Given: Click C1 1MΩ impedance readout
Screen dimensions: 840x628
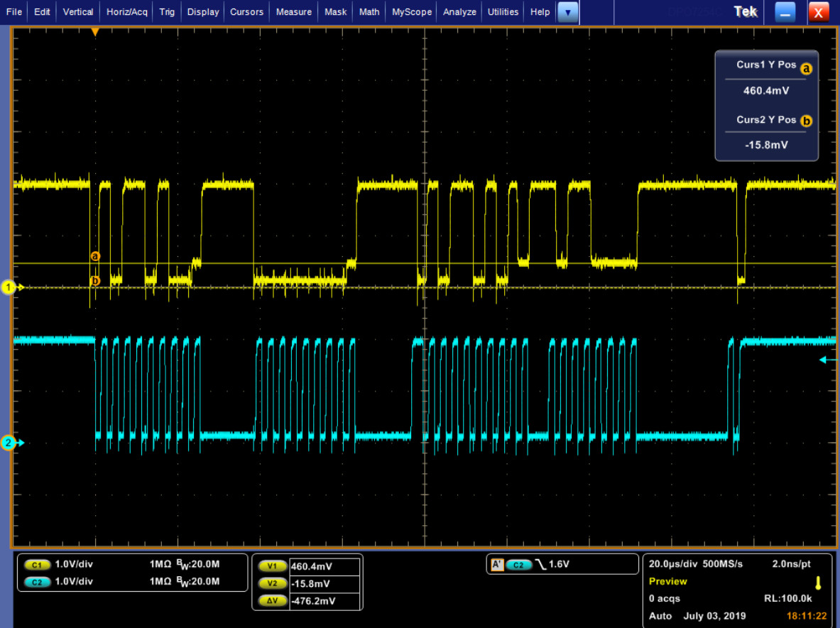Looking at the screenshot, I should tap(160, 564).
